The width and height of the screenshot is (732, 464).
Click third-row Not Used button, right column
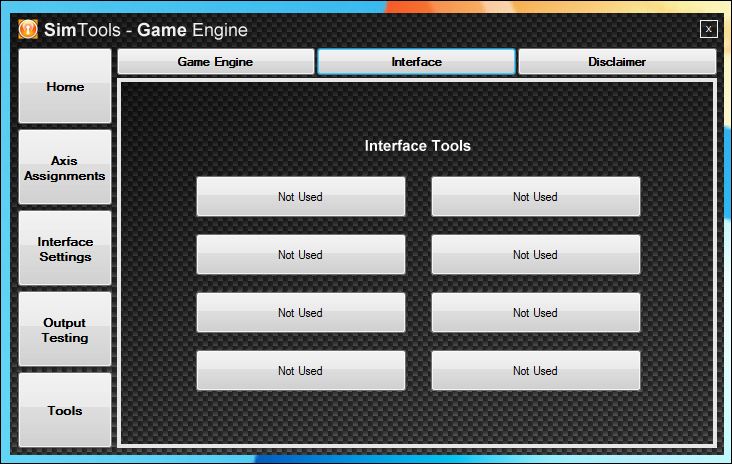pyautogui.click(x=535, y=312)
